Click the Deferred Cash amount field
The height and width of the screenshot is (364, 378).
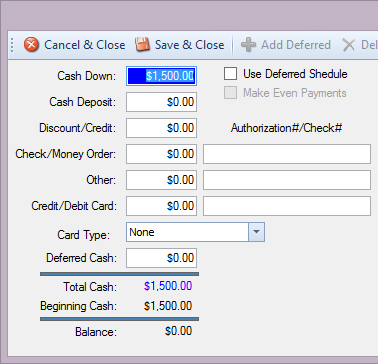[x=161, y=258]
